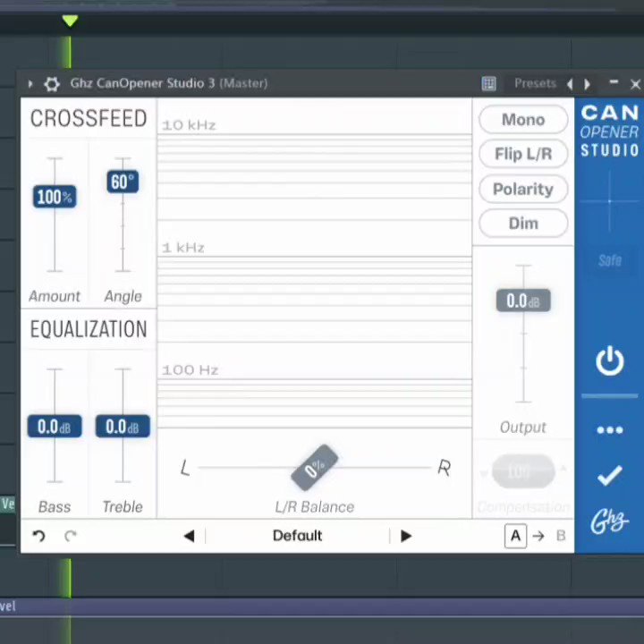The image size is (644, 644).
Task: Open the plugin settings gear icon
Action: point(52,84)
